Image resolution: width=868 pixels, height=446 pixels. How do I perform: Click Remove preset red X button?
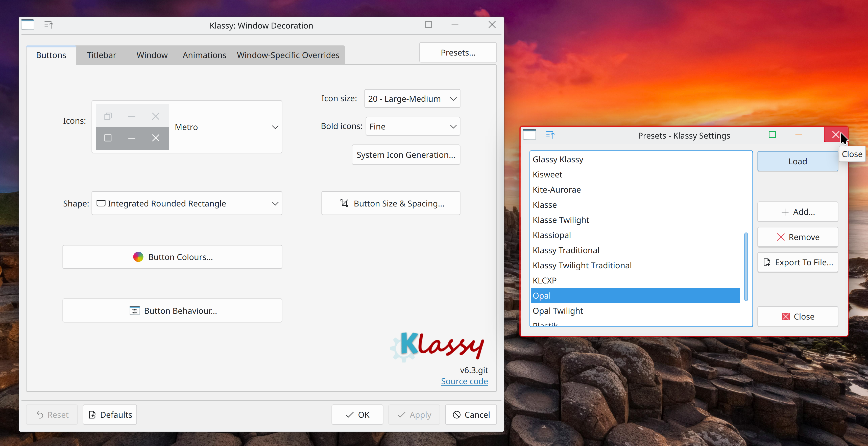click(x=797, y=237)
